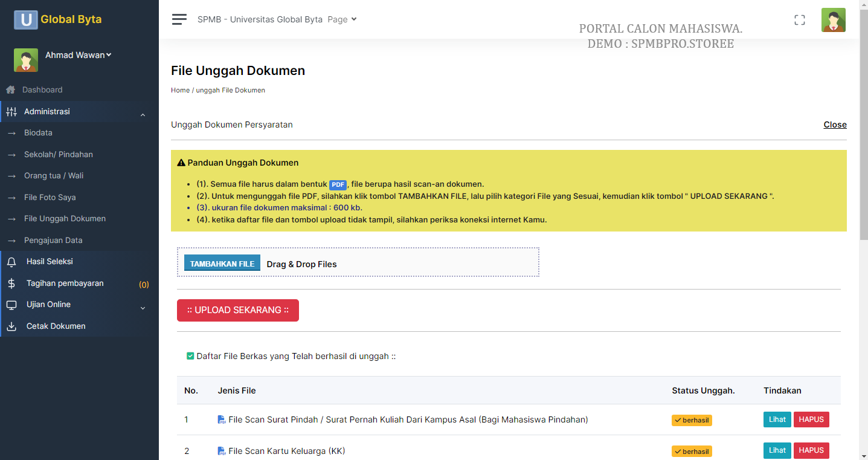Click the Home breadcrumb link

click(x=180, y=90)
